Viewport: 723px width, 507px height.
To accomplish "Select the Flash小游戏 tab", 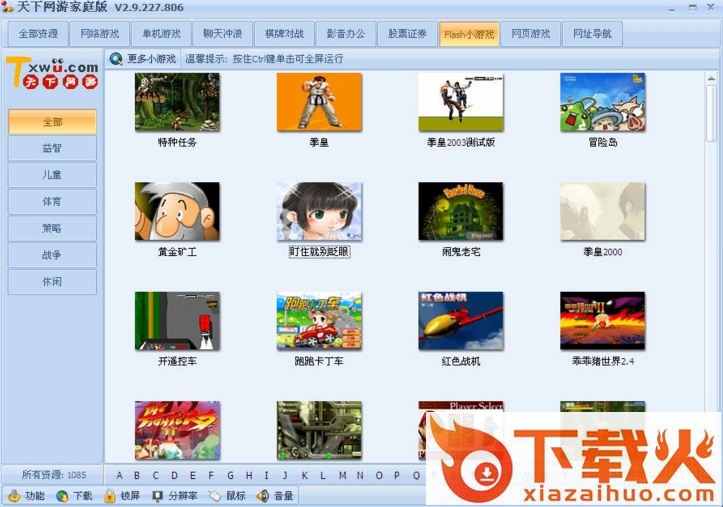I will pyautogui.click(x=469, y=34).
